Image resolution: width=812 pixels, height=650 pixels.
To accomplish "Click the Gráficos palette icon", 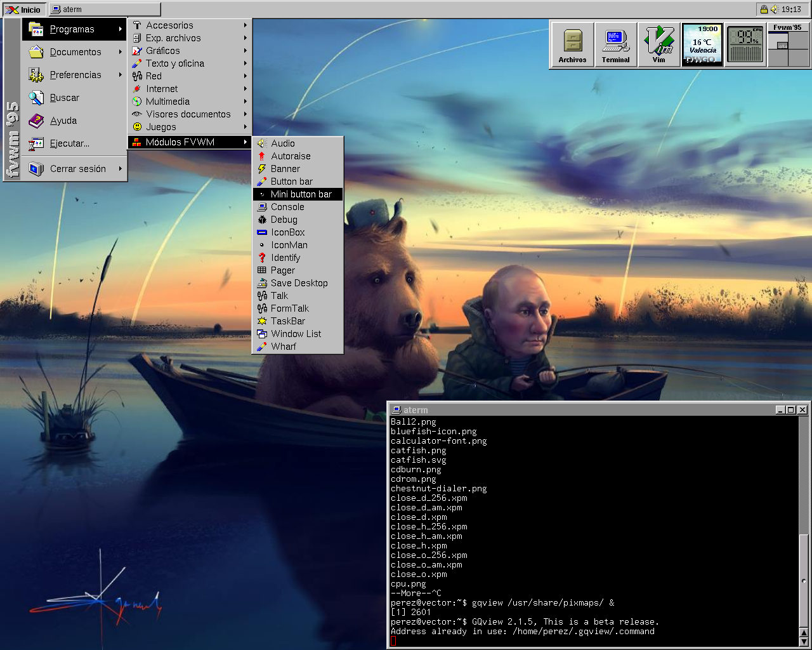I will [x=136, y=51].
